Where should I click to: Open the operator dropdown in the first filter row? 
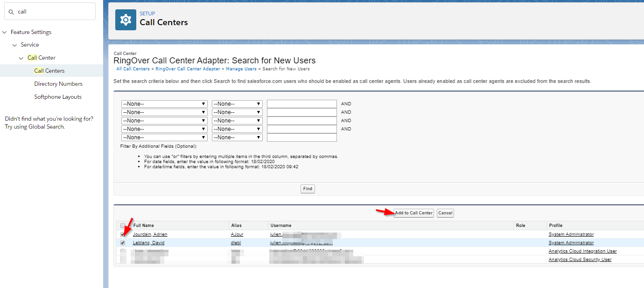point(237,104)
